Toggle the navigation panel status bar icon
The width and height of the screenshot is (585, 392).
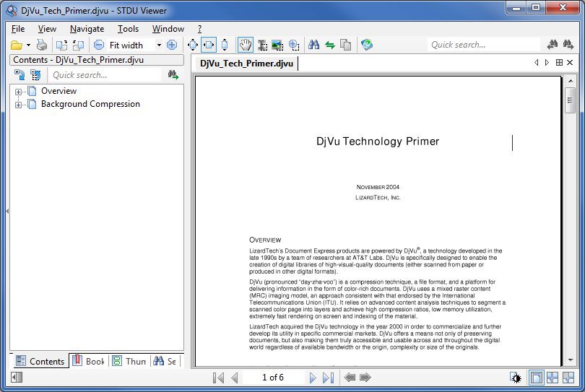17,378
